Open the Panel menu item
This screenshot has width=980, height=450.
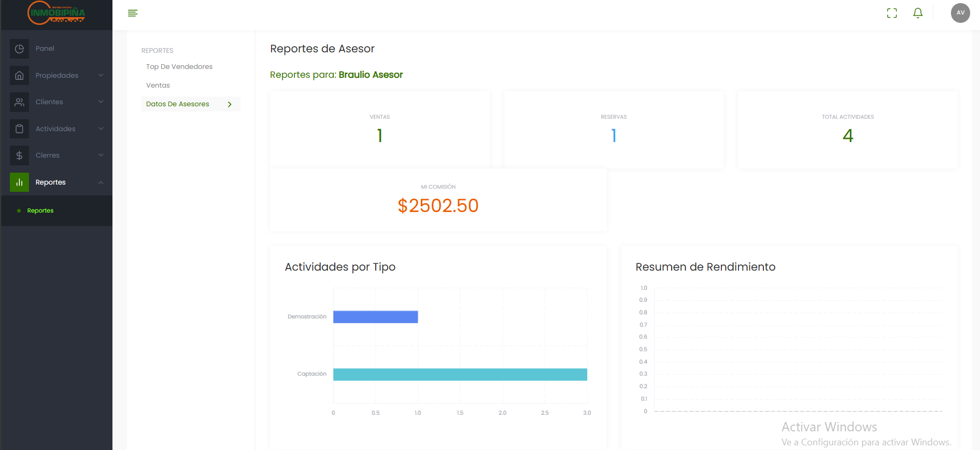pyautogui.click(x=45, y=49)
